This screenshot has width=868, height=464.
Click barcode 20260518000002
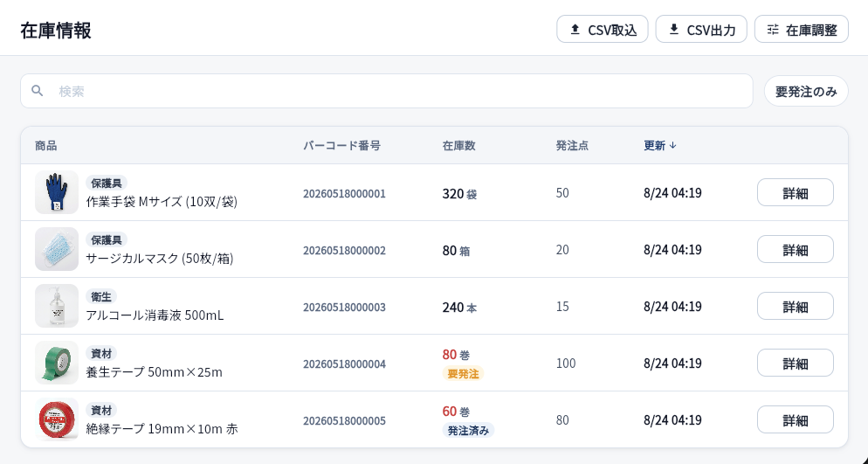tap(344, 250)
